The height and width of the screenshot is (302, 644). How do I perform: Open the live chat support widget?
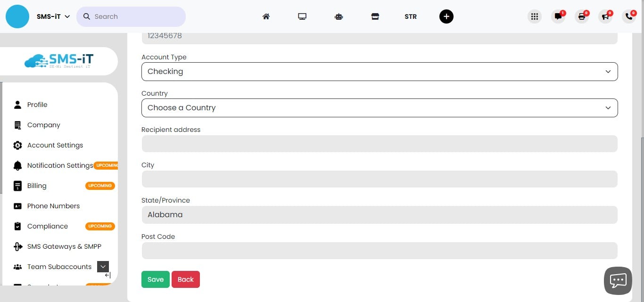click(618, 280)
